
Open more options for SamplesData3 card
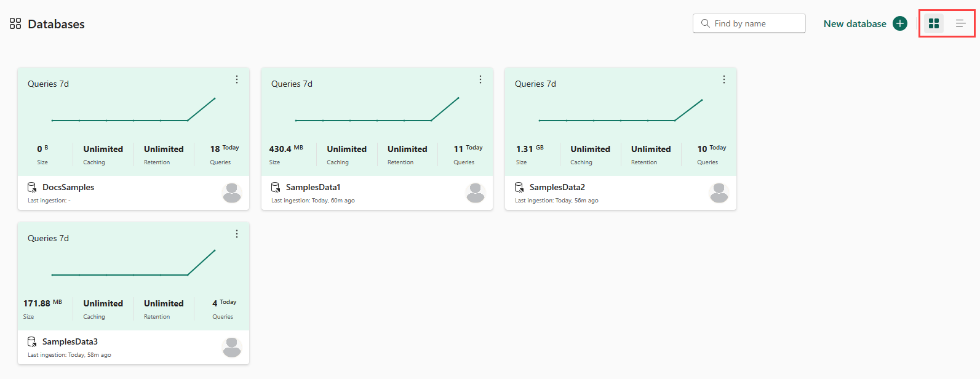(x=237, y=234)
